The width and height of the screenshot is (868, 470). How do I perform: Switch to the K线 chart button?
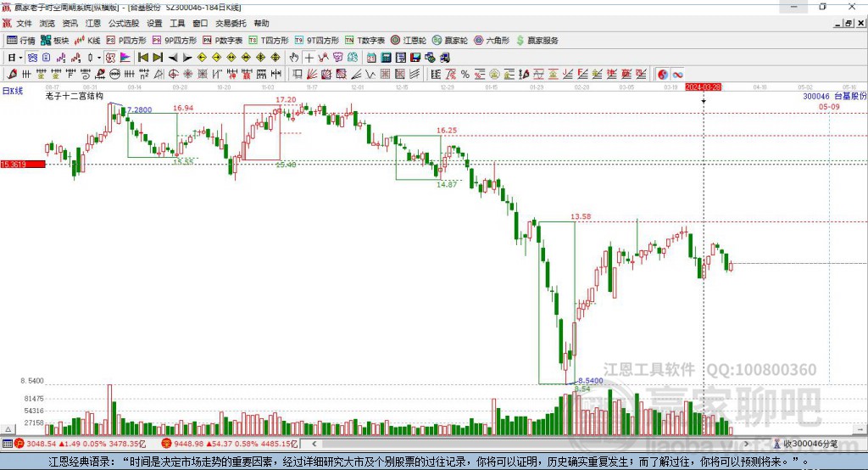click(x=87, y=41)
